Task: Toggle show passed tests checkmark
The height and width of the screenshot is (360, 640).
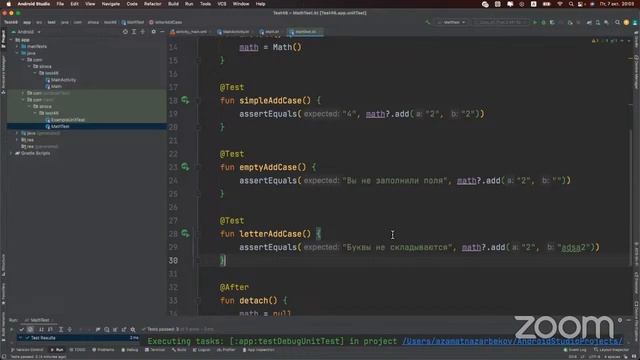Action: [x=22, y=329]
